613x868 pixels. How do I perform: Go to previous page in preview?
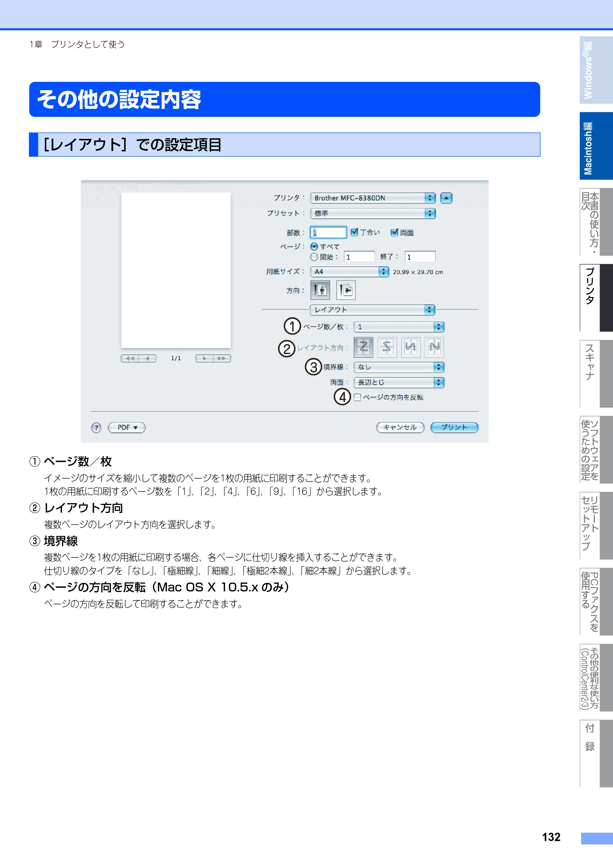[148, 358]
